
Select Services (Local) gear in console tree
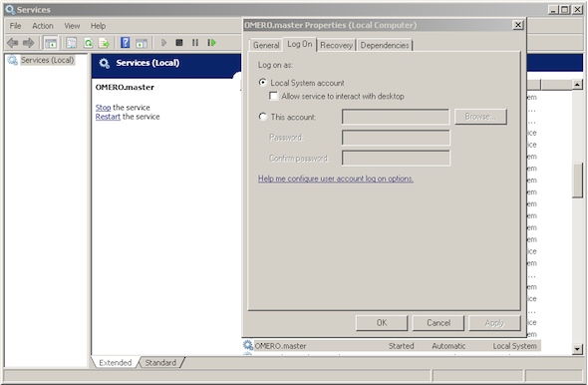coord(12,60)
